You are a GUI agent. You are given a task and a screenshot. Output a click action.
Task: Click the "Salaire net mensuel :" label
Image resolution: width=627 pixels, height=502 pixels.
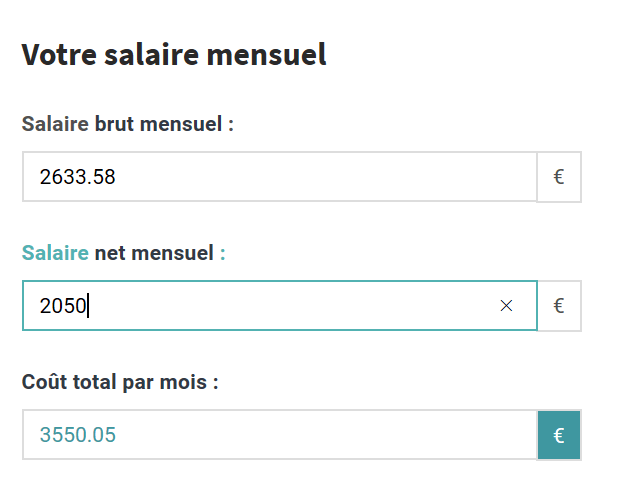click(x=123, y=253)
